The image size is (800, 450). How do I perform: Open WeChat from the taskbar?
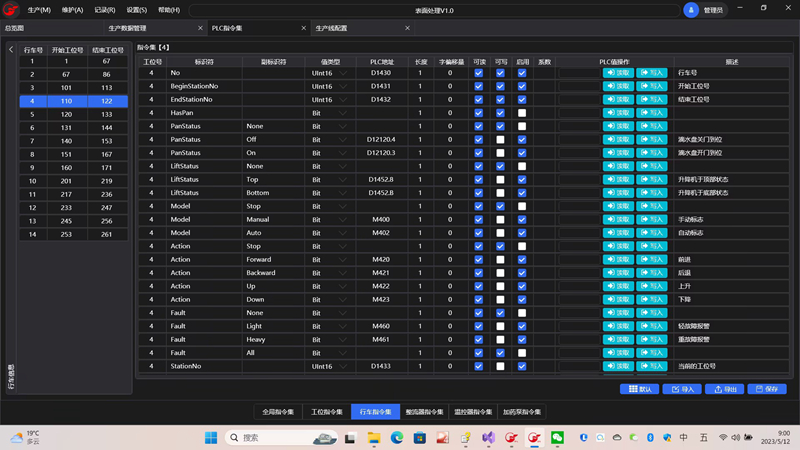558,438
